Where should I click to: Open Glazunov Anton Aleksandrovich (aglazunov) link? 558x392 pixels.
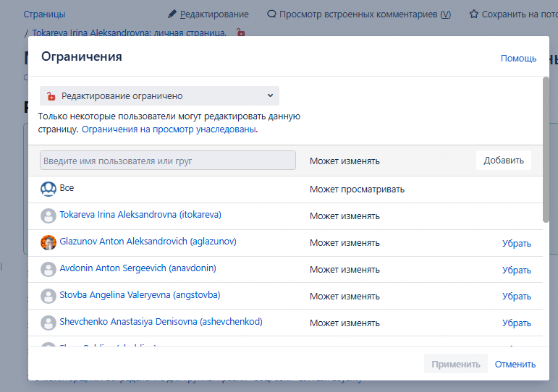148,241
